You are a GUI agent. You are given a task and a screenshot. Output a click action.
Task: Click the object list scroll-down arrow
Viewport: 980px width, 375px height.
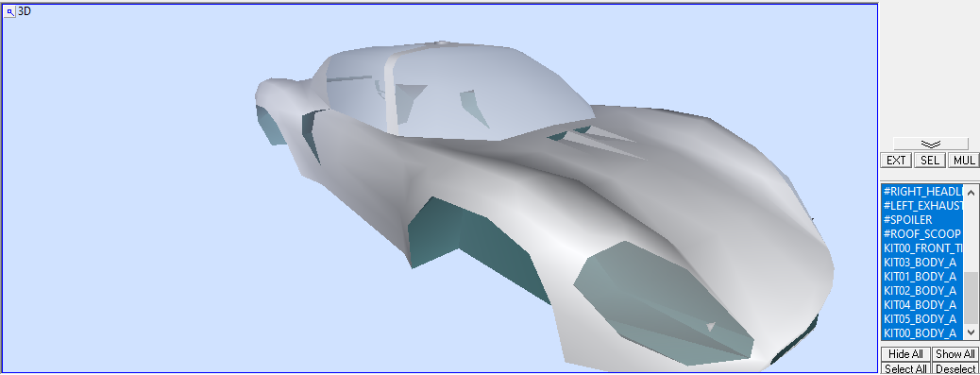tap(971, 332)
